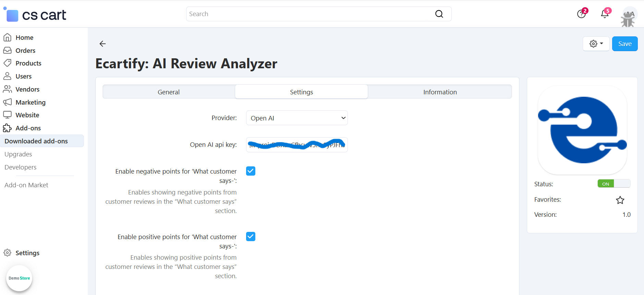This screenshot has height=295, width=644.
Task: Switch to the Information tab
Action: coord(440,92)
